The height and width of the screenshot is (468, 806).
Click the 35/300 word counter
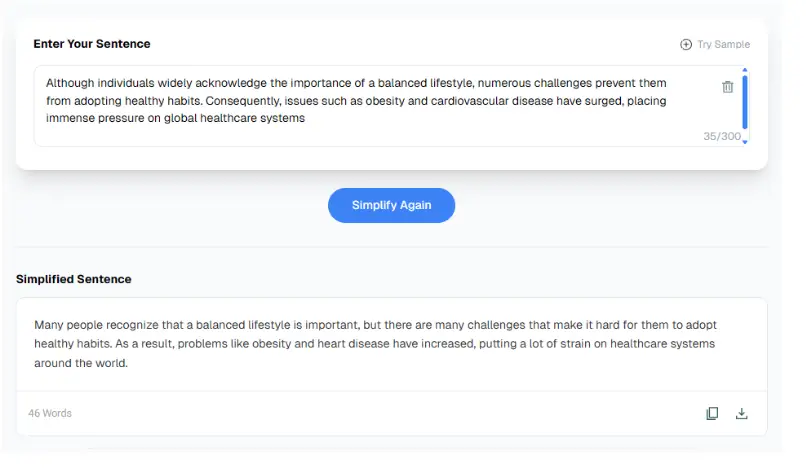click(x=721, y=136)
